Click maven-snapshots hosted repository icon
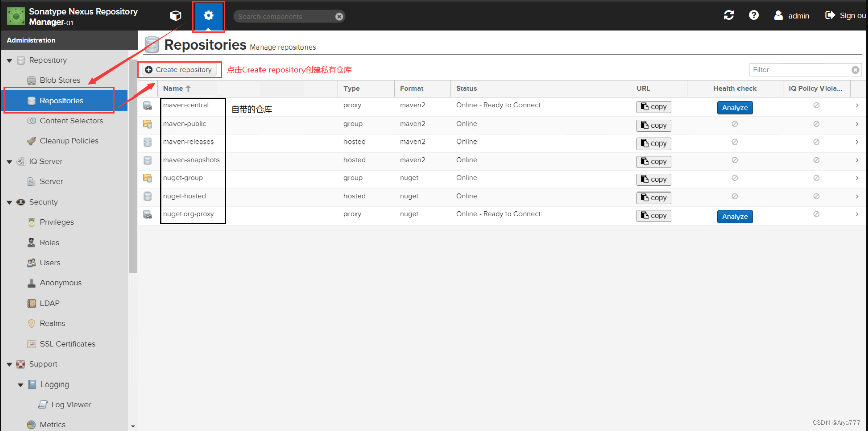 tap(148, 160)
